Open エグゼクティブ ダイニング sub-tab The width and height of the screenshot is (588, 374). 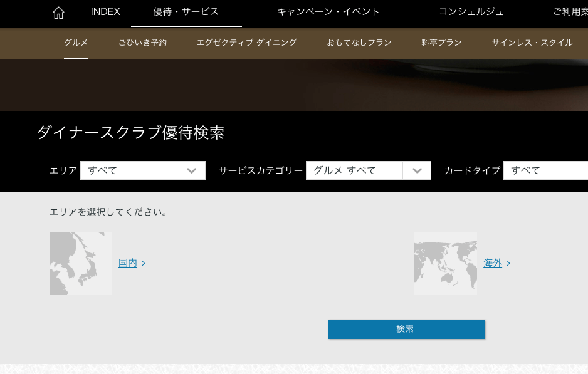(x=247, y=43)
